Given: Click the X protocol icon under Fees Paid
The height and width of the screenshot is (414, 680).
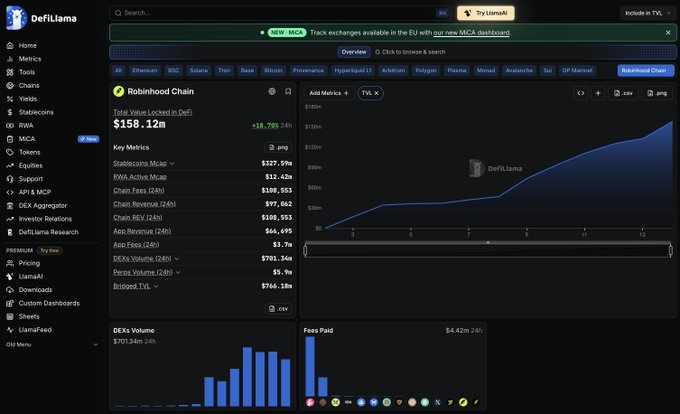Looking at the screenshot, I should (x=438, y=402).
